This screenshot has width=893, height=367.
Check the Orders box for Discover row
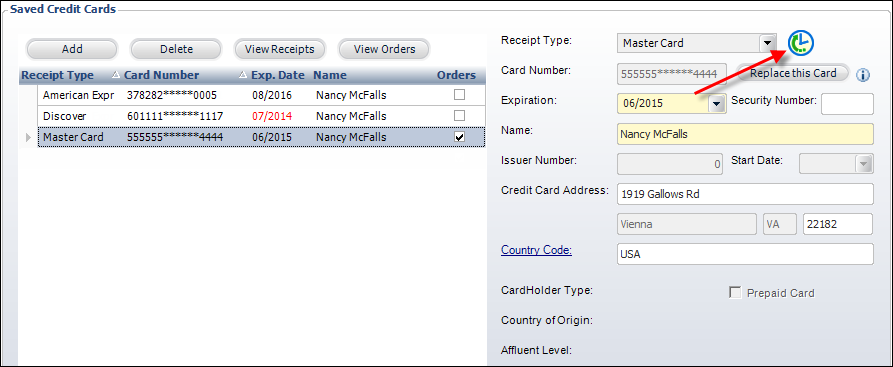[459, 116]
